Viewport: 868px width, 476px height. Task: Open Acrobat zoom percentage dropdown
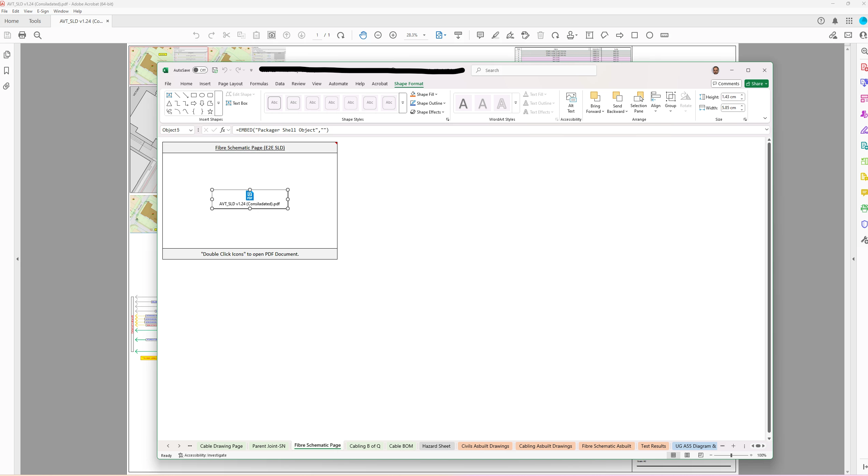[424, 35]
